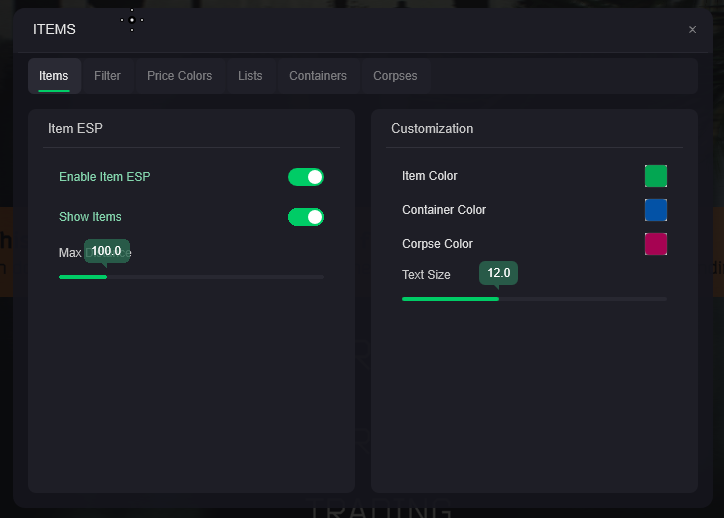The height and width of the screenshot is (518, 724).
Task: Switch to the Filter tab
Action: coord(107,76)
